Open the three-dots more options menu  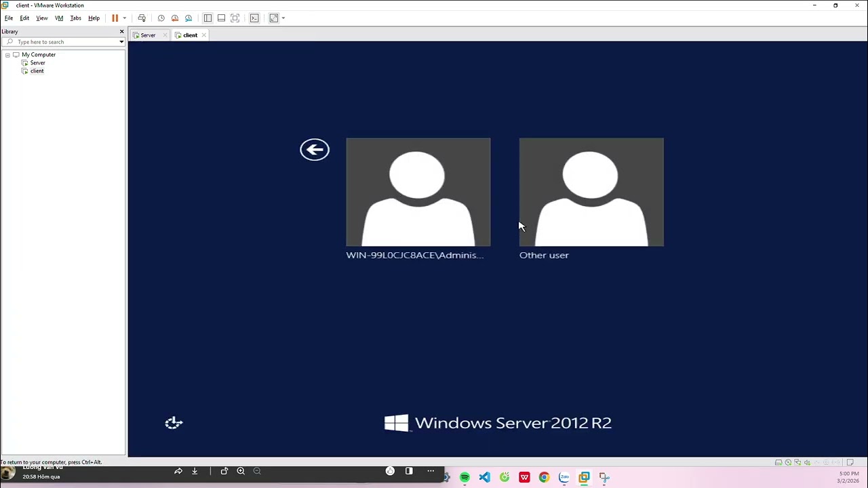(x=431, y=471)
